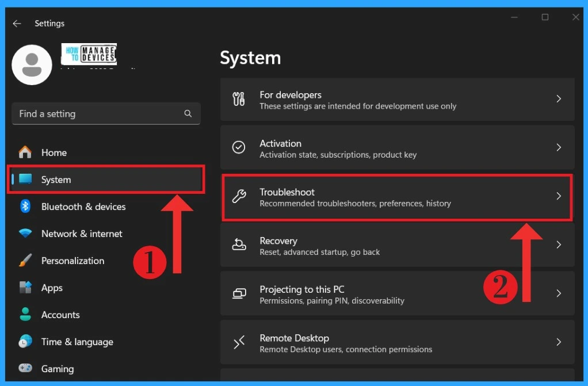Click the Remote Desktop icon
588x386 pixels.
click(239, 343)
